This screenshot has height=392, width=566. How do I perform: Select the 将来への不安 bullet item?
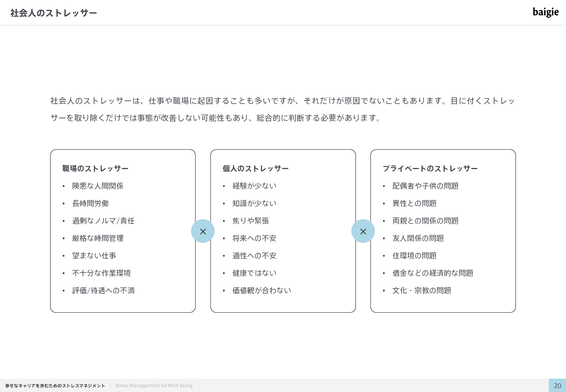[x=254, y=238]
